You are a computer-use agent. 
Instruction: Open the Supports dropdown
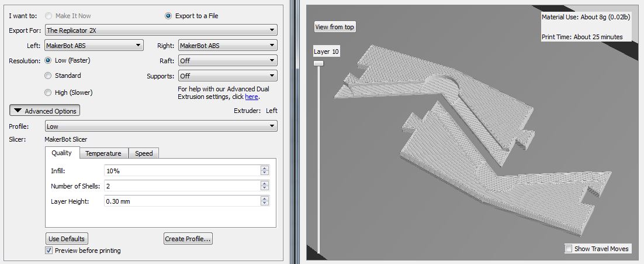(228, 76)
